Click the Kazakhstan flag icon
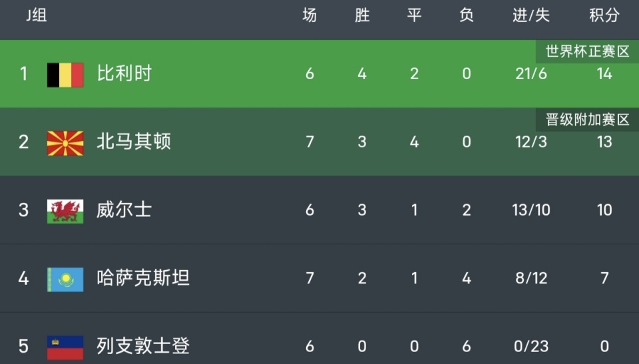 (65, 279)
